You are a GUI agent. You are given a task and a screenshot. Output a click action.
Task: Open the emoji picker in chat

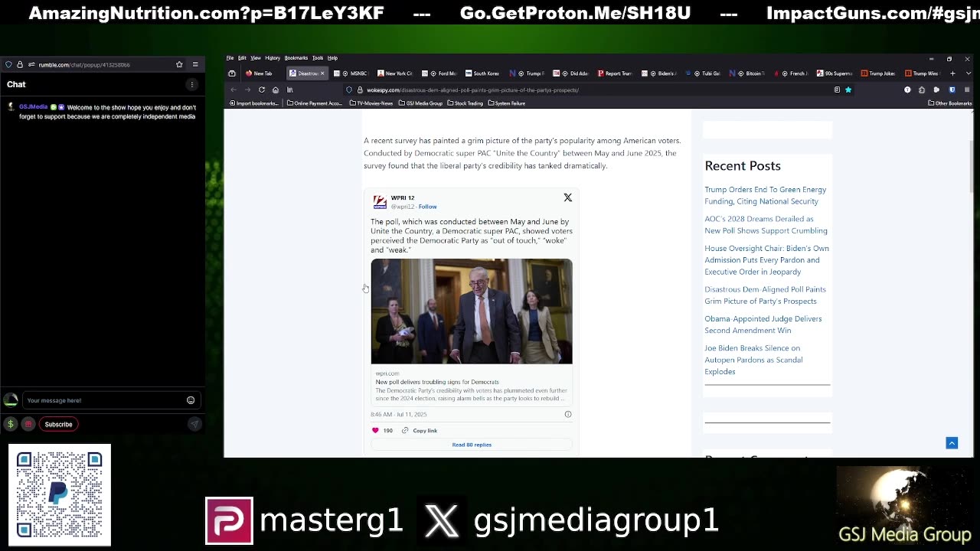pyautogui.click(x=191, y=400)
